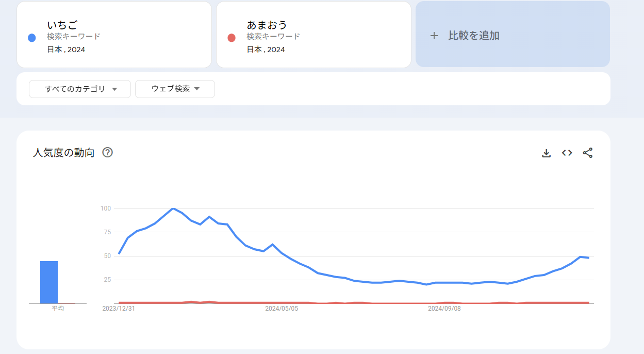The height and width of the screenshot is (354, 644).
Task: Click the 人気度の動向 heading
Action: click(63, 153)
